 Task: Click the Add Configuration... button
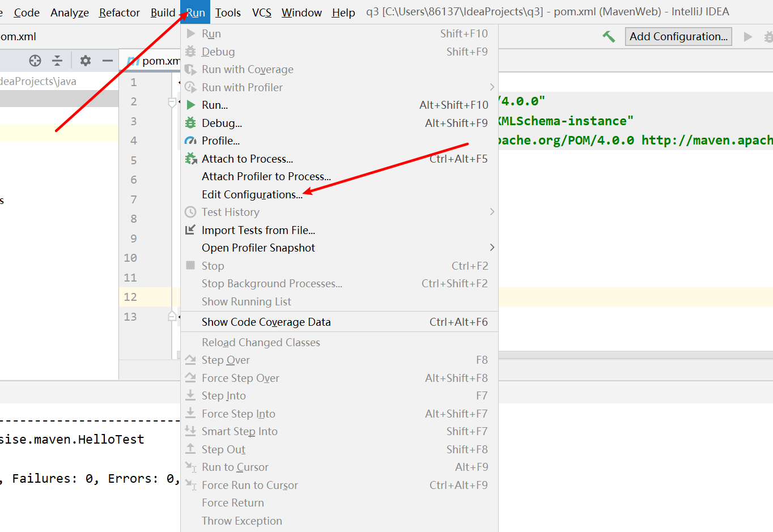pyautogui.click(x=678, y=37)
